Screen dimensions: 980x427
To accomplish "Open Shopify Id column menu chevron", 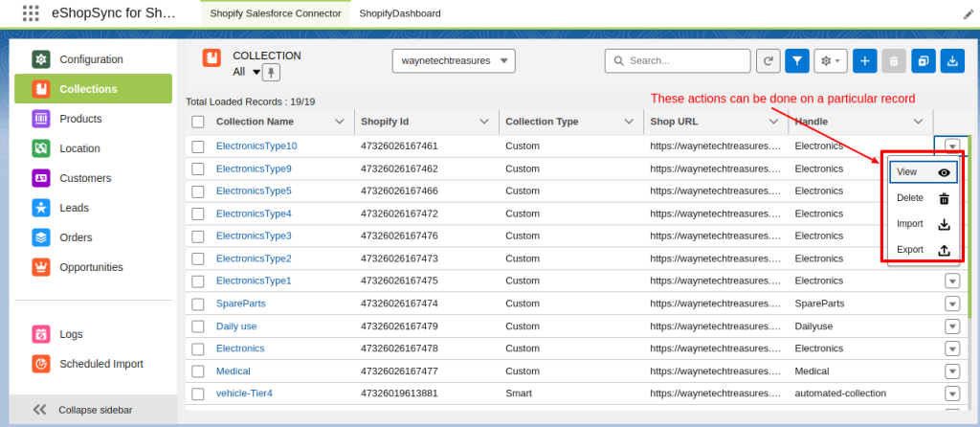I will pos(484,122).
